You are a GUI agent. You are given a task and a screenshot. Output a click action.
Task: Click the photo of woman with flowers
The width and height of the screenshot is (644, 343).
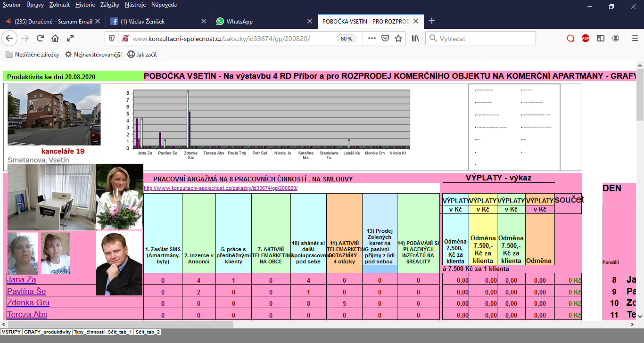click(119, 197)
